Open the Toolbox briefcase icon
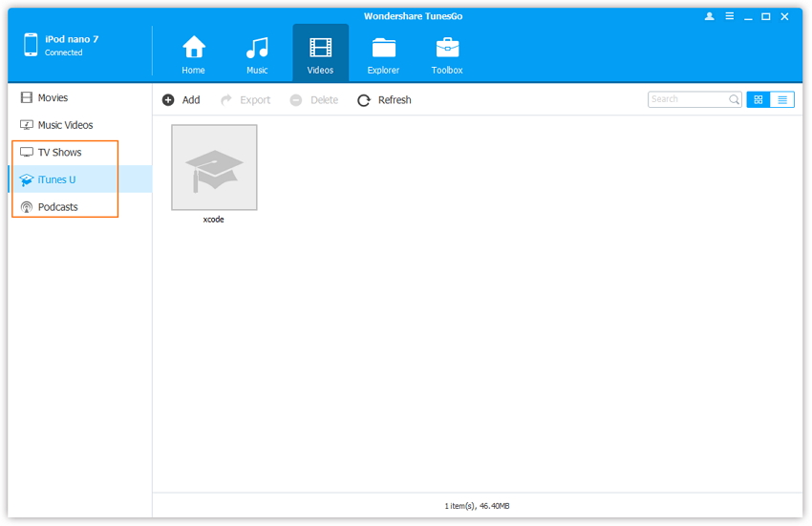Image resolution: width=812 pixels, height=526 pixels. [446, 48]
